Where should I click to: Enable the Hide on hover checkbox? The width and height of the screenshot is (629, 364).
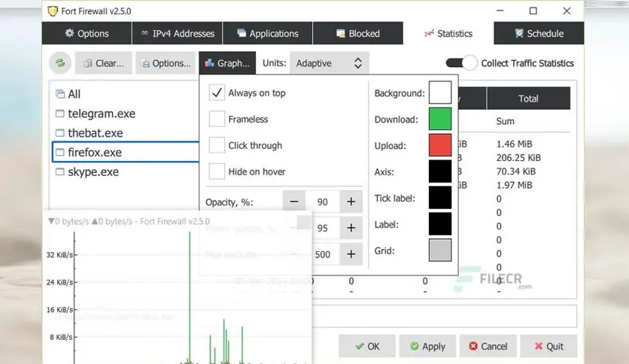pyautogui.click(x=217, y=171)
